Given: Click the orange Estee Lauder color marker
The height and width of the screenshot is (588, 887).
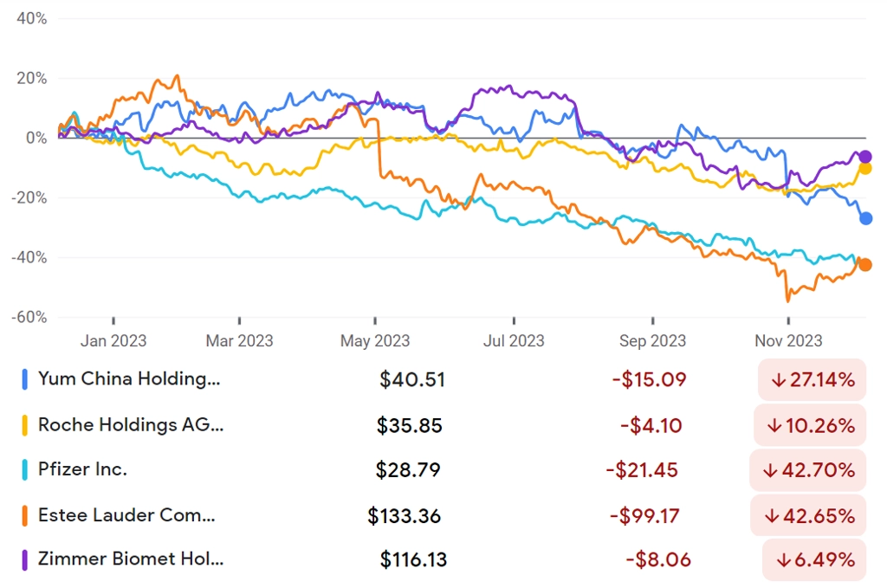Looking at the screenshot, I should [x=25, y=515].
